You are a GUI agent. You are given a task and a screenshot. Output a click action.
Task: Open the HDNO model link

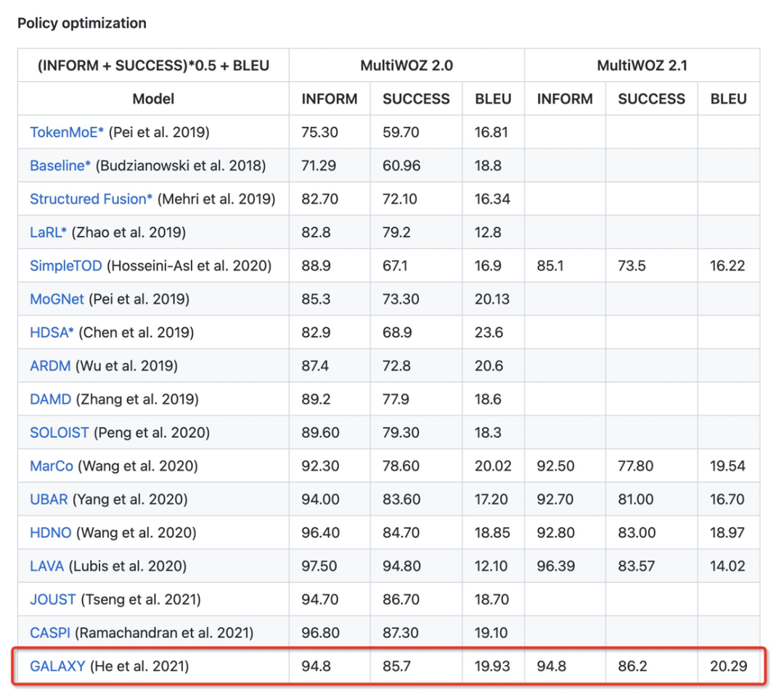[x=50, y=533]
